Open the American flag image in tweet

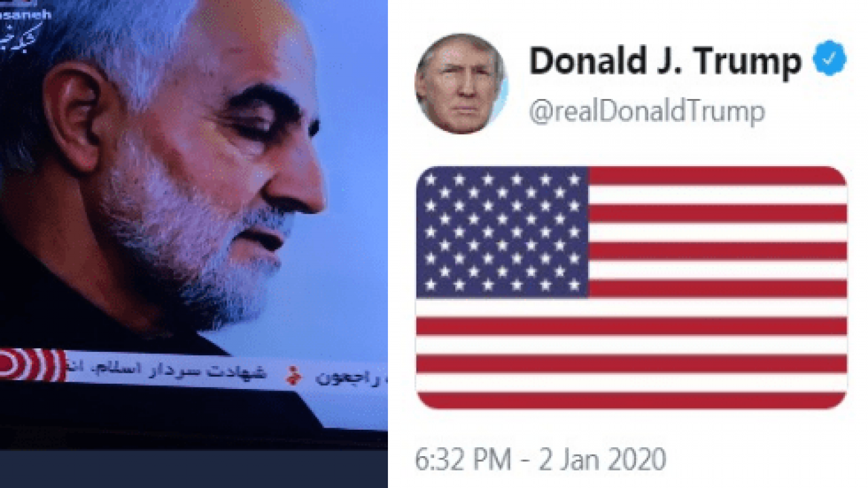pos(631,287)
